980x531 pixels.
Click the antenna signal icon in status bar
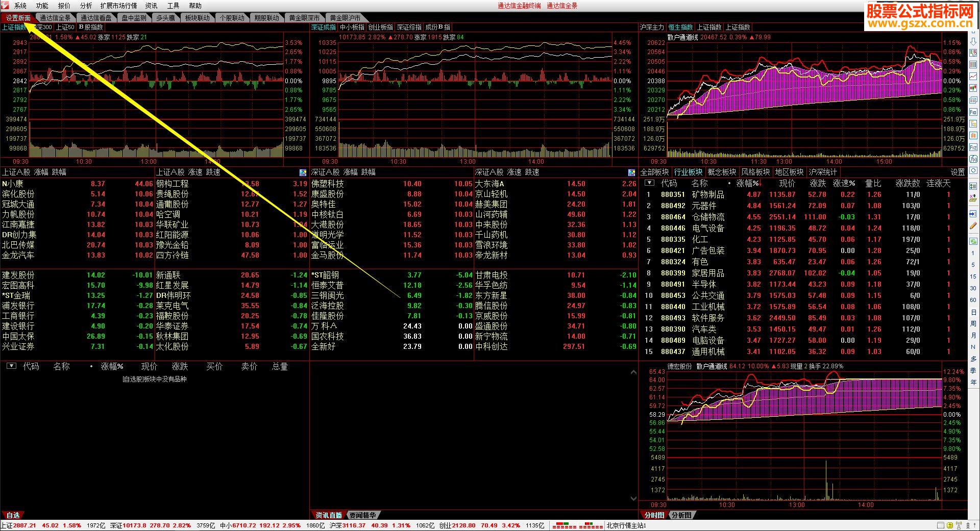pos(959,525)
